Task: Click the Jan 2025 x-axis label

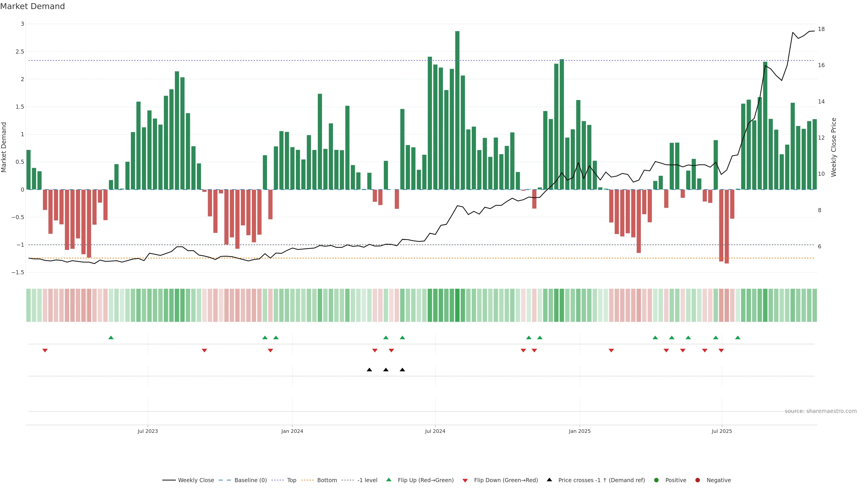Action: click(x=579, y=431)
